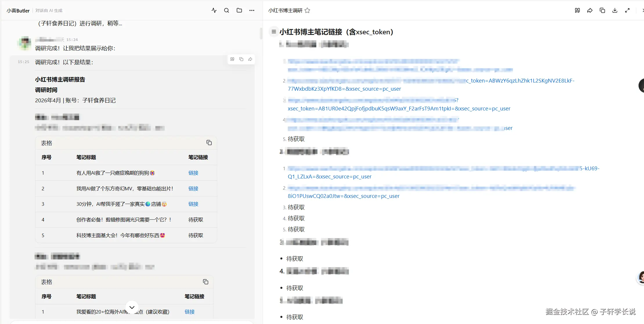The width and height of the screenshot is (644, 324).
Task: Open search in the Butler chat header
Action: (226, 10)
